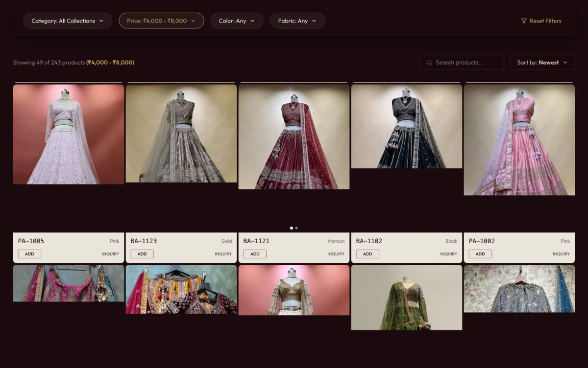Open the sequined blue lehenga thumbnail

click(x=519, y=289)
